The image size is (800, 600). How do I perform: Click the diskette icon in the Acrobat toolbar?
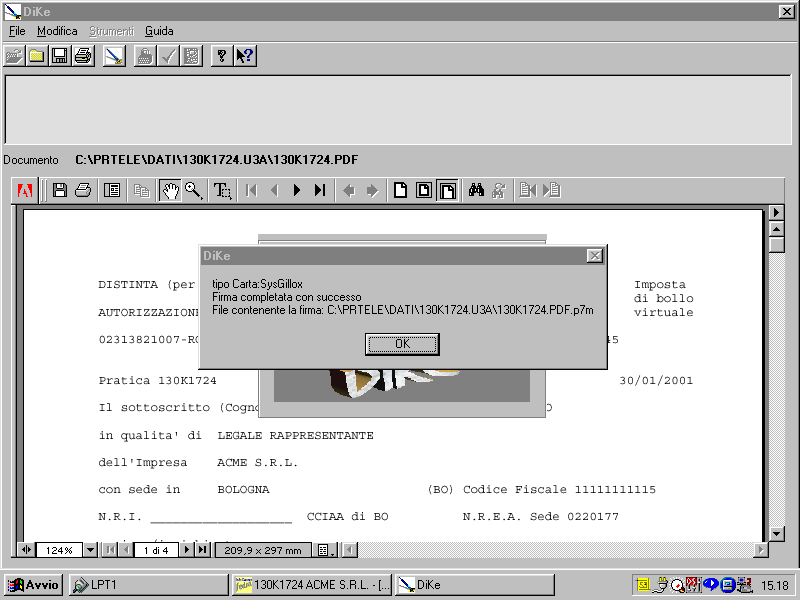pyautogui.click(x=60, y=191)
